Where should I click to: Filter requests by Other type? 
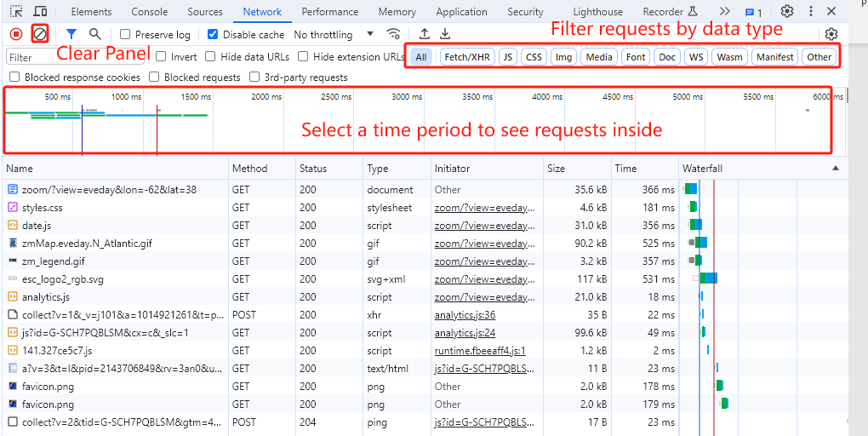coord(819,56)
